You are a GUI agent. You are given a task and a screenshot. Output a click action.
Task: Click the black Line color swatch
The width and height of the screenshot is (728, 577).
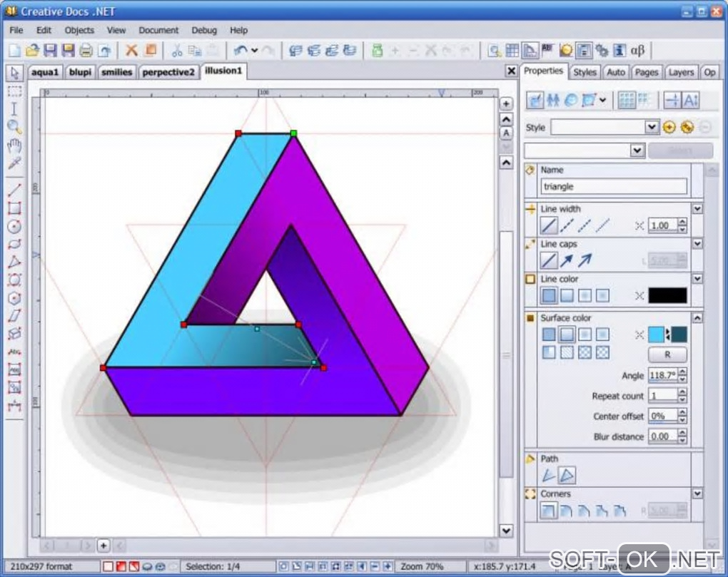(x=667, y=295)
